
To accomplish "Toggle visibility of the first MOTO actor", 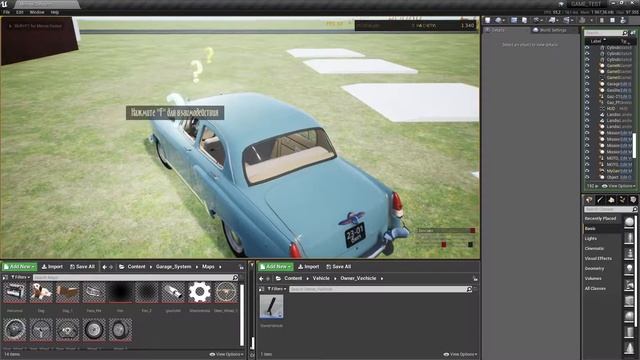I will pyautogui.click(x=587, y=158).
